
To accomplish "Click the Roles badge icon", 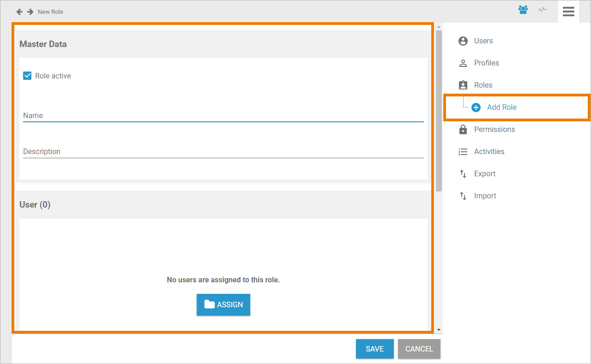I will tap(463, 85).
